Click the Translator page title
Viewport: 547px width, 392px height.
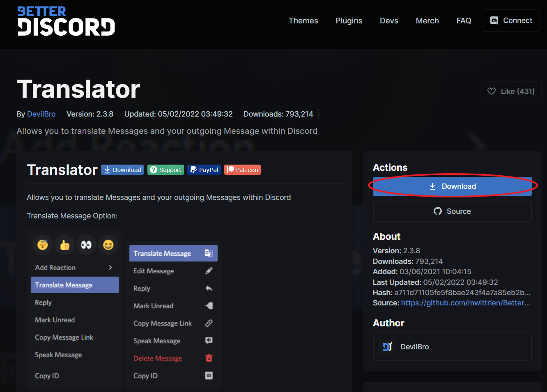(x=78, y=89)
